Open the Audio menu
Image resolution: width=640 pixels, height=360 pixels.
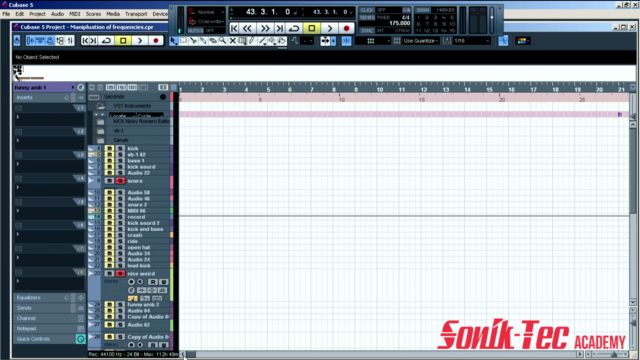(57, 14)
